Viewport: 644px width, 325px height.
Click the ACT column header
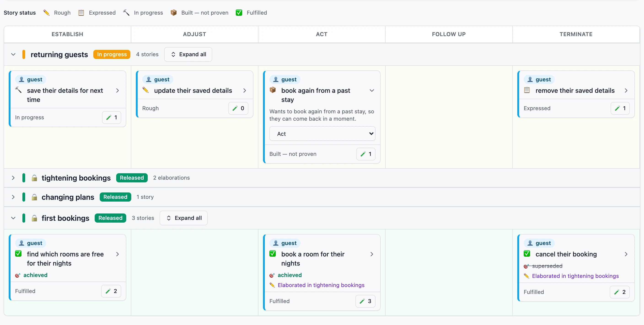(x=322, y=34)
